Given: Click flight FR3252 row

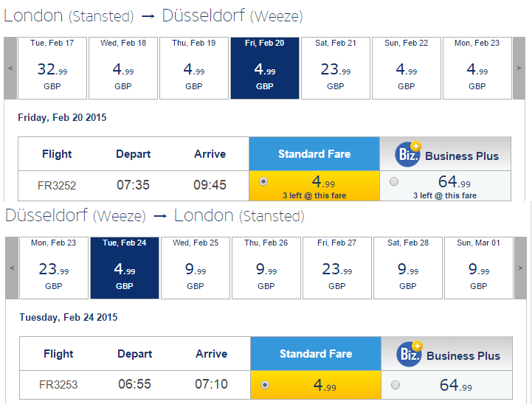Looking at the screenshot, I should pyautogui.click(x=264, y=186).
